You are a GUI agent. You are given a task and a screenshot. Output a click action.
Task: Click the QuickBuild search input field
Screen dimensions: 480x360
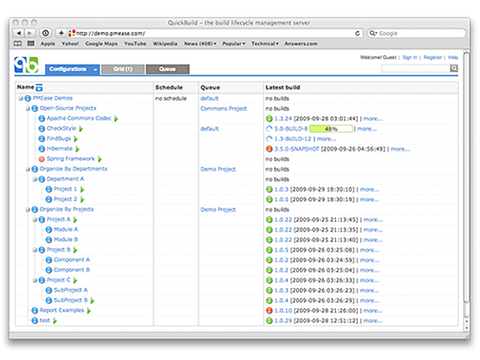416,68
